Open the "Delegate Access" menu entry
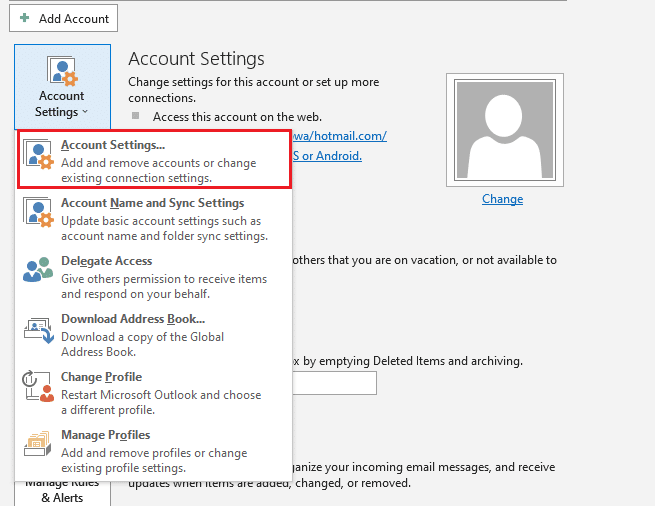This screenshot has height=509, width=656. [106, 261]
